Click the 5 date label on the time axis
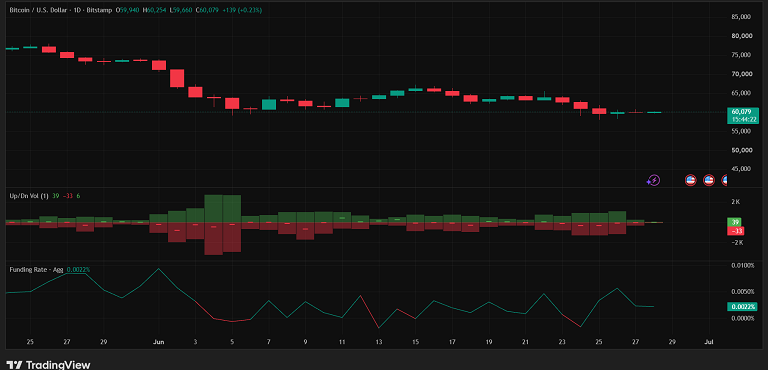Screen dimensions: 768x370 pos(232,342)
